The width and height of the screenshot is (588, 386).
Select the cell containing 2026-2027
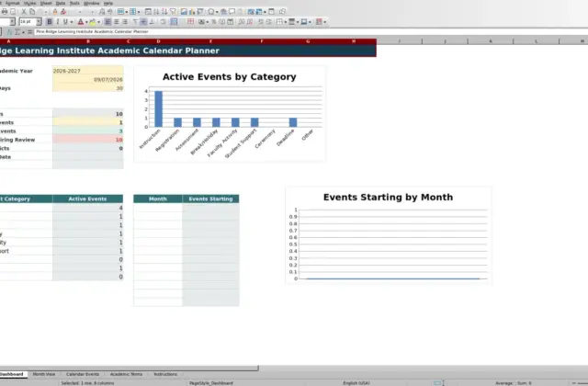[x=88, y=71]
